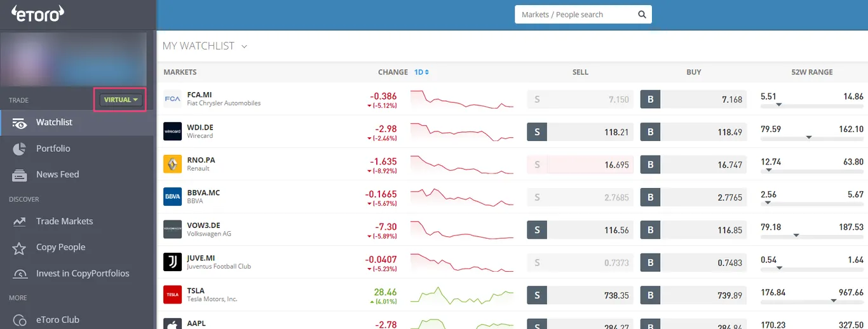Click the Invest in CopyPortfolios icon
This screenshot has width=868, height=329.
[19, 274]
